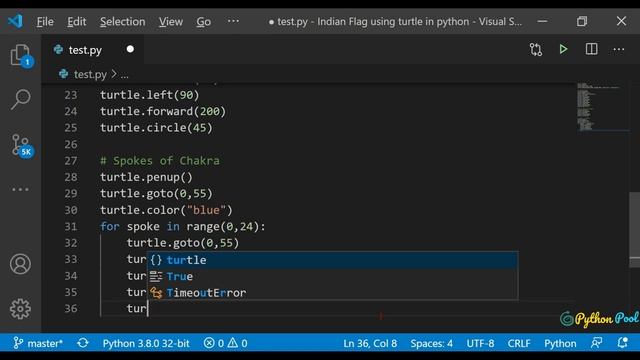Open the Explorer view in activity bar
The height and width of the screenshot is (360, 640).
[x=20, y=55]
